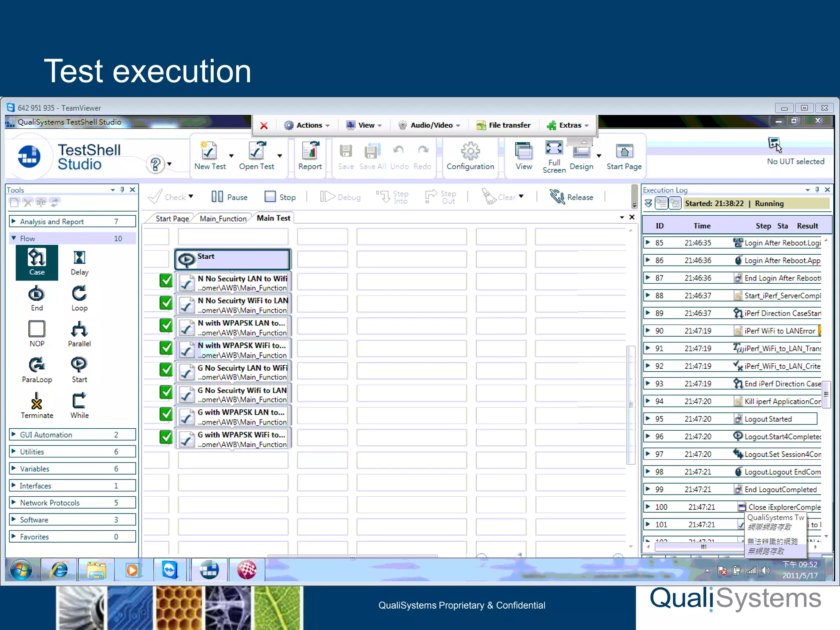This screenshot has height=630, width=840.
Task: Click the test canvas vertical scrollbar
Action: click(x=631, y=405)
